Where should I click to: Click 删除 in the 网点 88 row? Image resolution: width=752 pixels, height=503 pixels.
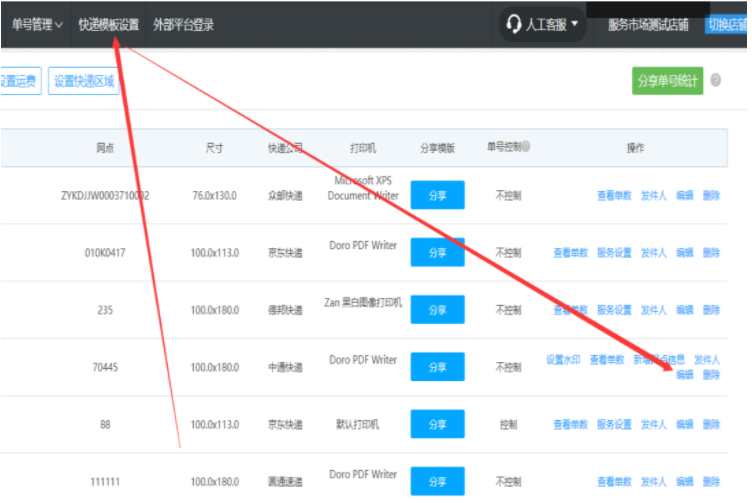click(x=711, y=424)
